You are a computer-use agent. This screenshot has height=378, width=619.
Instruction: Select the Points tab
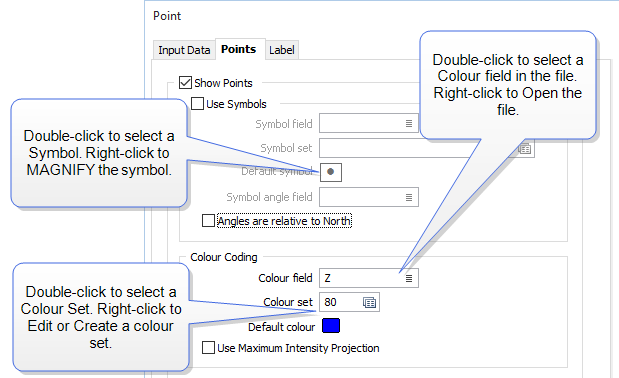pyautogui.click(x=238, y=49)
